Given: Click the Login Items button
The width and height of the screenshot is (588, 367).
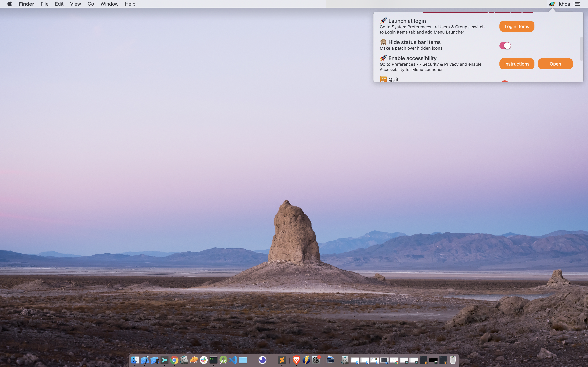Looking at the screenshot, I should (x=517, y=26).
